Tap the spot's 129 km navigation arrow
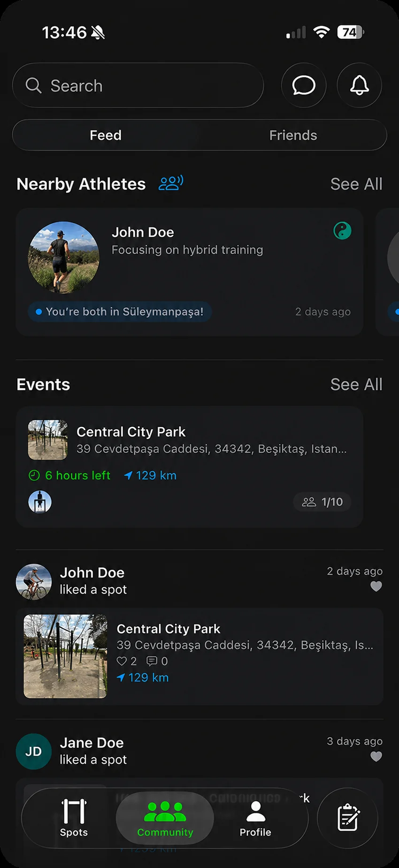Viewport: 399px width, 868px height. point(121,678)
